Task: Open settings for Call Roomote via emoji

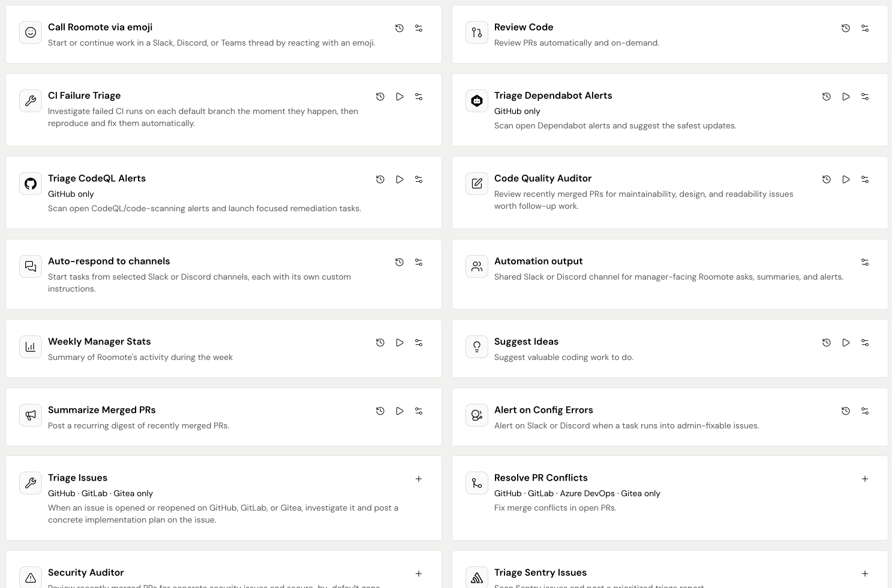Action: coord(419,28)
